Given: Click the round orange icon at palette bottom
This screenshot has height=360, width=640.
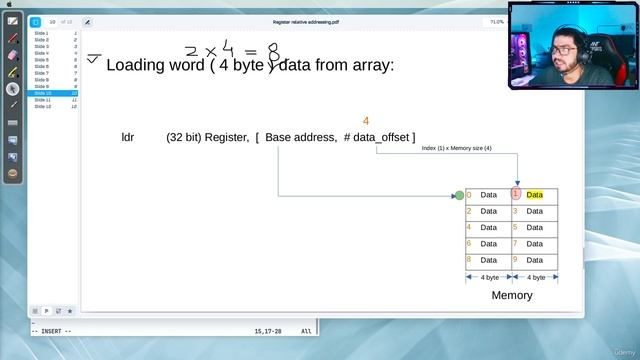Looking at the screenshot, I should pyautogui.click(x=13, y=173).
